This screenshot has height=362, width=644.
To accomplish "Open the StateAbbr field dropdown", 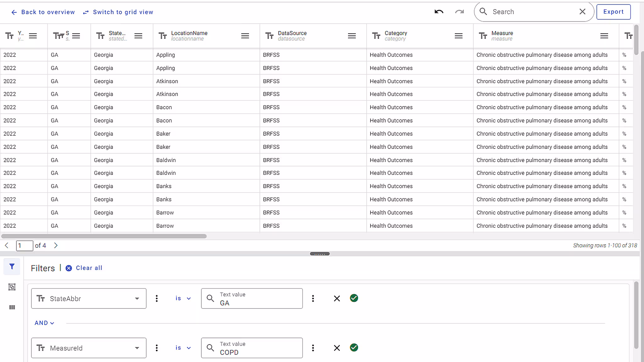I will (x=137, y=298).
